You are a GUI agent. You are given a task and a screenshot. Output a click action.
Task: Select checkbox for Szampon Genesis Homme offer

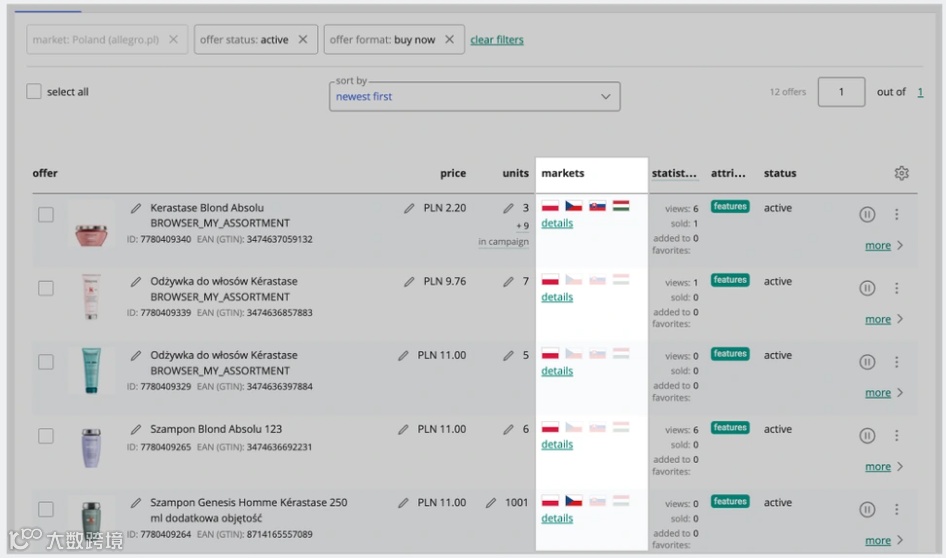click(46, 509)
